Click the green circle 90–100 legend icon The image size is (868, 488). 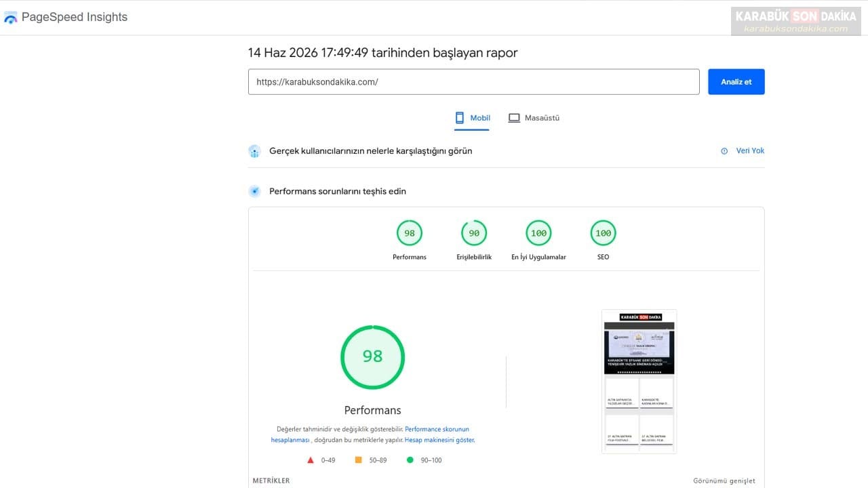tap(410, 460)
